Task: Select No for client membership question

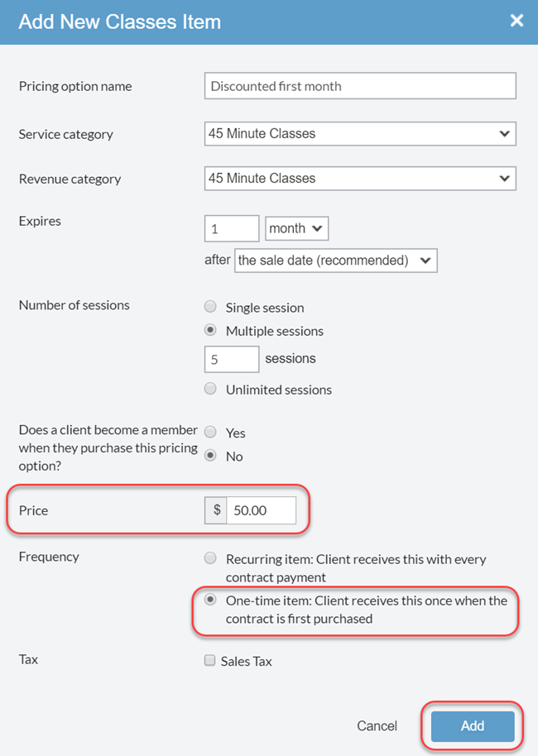Action: (x=209, y=454)
